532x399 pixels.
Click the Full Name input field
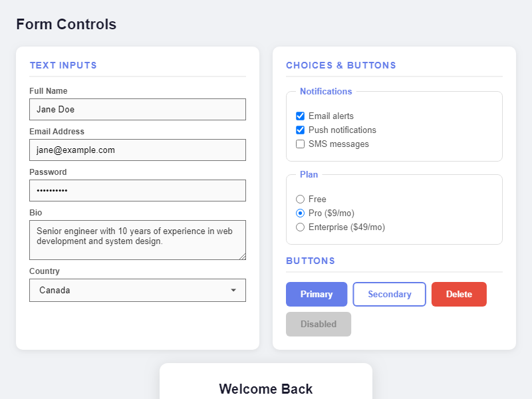(138, 110)
